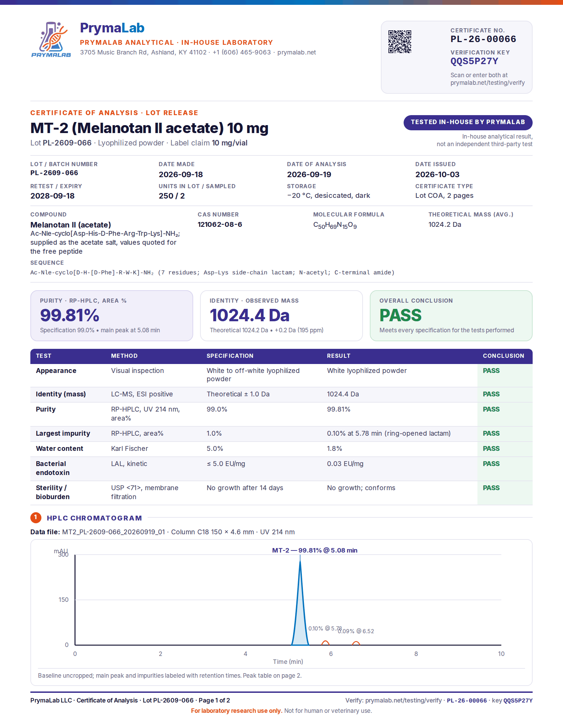This screenshot has height=728, width=563.
Task: Click date issued 2026-10-03
Action: coord(437,174)
